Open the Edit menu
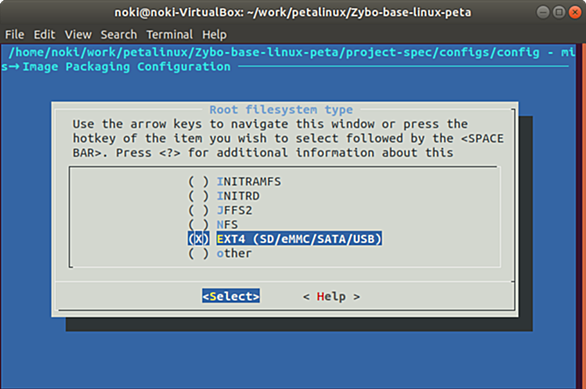 44,35
